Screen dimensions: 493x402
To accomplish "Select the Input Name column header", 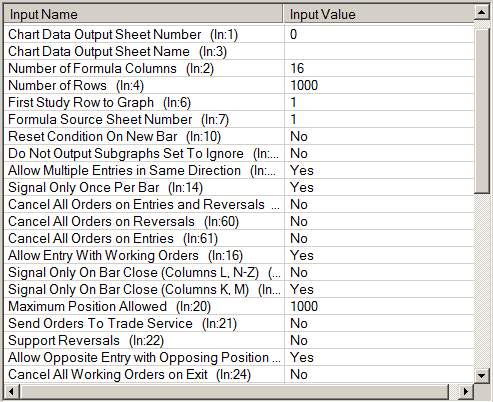I will (143, 14).
